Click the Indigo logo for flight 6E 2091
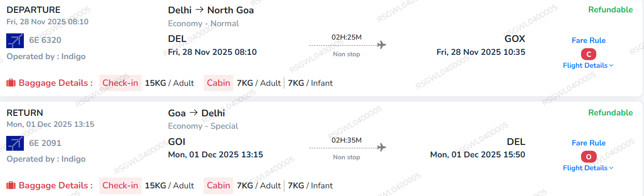 click(x=15, y=143)
